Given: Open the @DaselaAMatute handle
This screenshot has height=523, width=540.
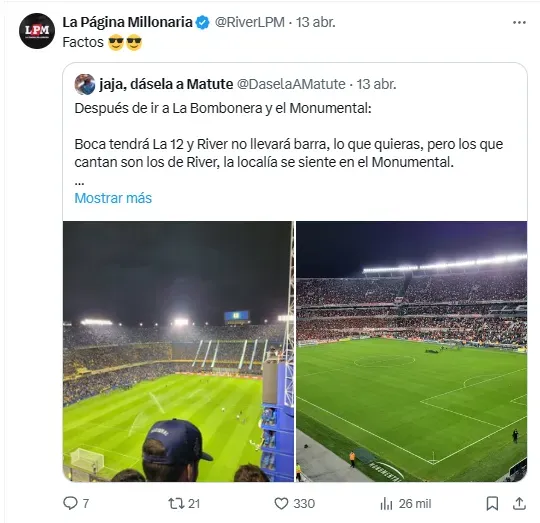Looking at the screenshot, I should pyautogui.click(x=291, y=84).
